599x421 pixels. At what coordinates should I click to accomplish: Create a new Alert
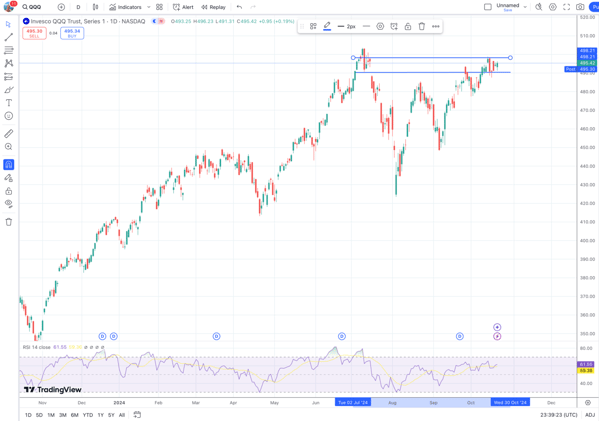click(x=183, y=7)
